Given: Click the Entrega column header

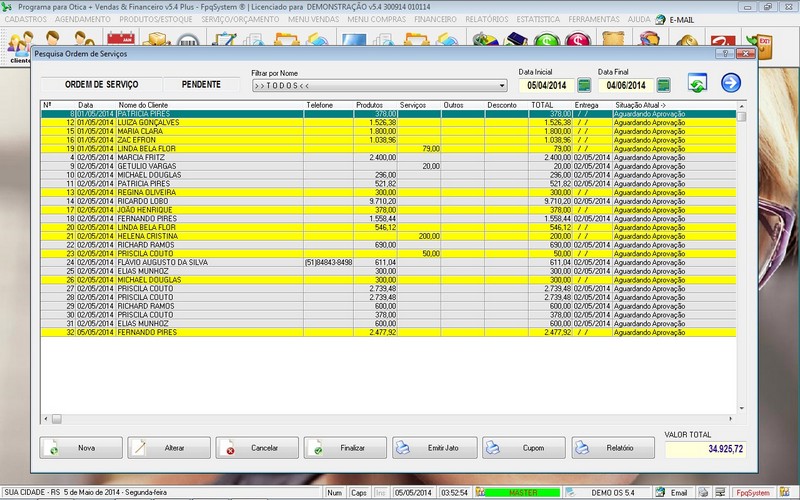Looking at the screenshot, I should tap(586, 105).
